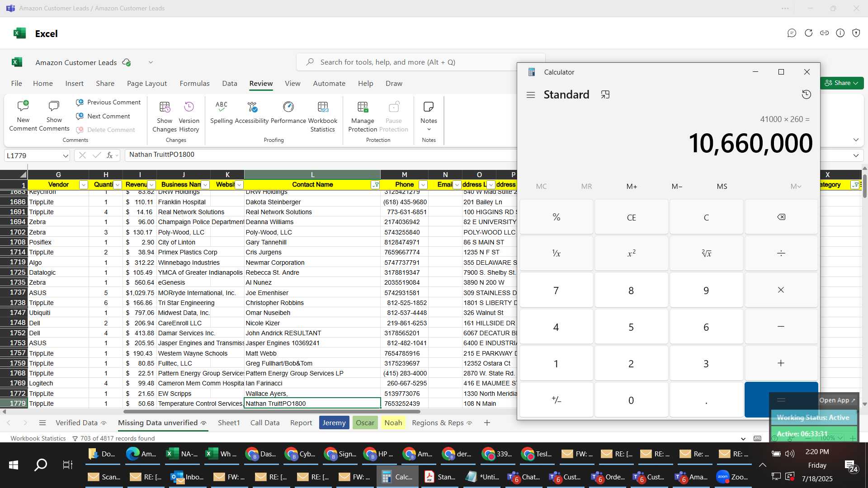Select column L header
Image resolution: width=868 pixels, height=488 pixels.
coord(312,174)
